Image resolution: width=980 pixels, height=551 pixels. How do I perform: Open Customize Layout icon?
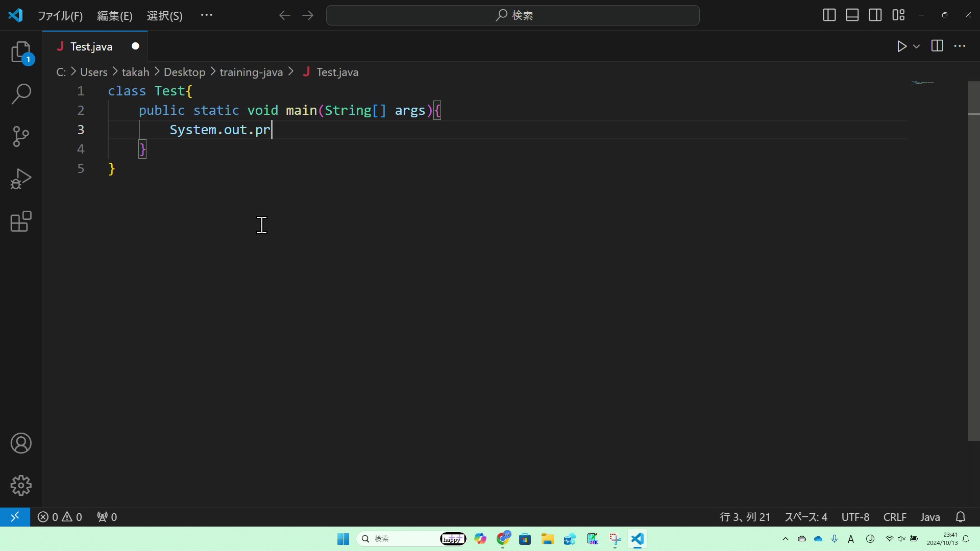click(898, 15)
